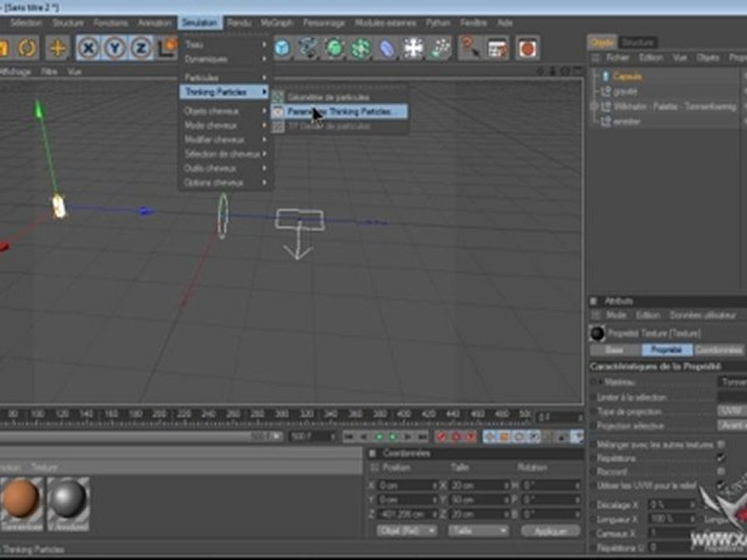Screen dimensions: 747x560
Task: Click the green array modeling icon
Action: (x=360, y=48)
